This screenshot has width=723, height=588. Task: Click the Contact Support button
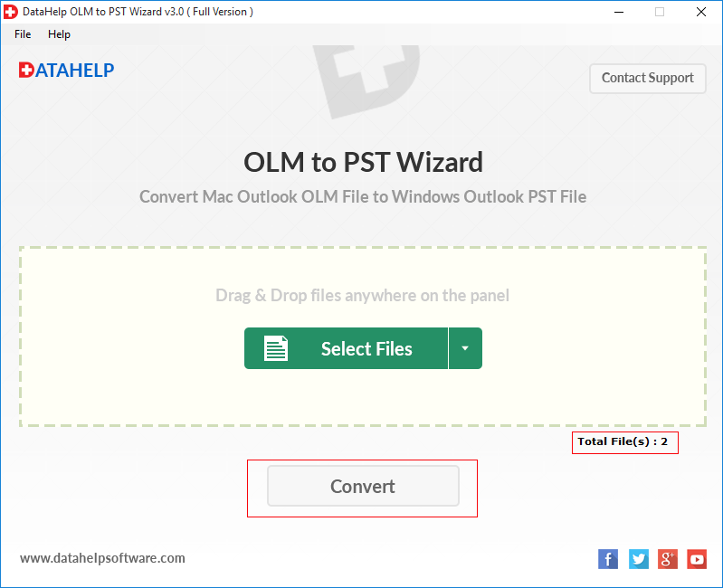[647, 79]
